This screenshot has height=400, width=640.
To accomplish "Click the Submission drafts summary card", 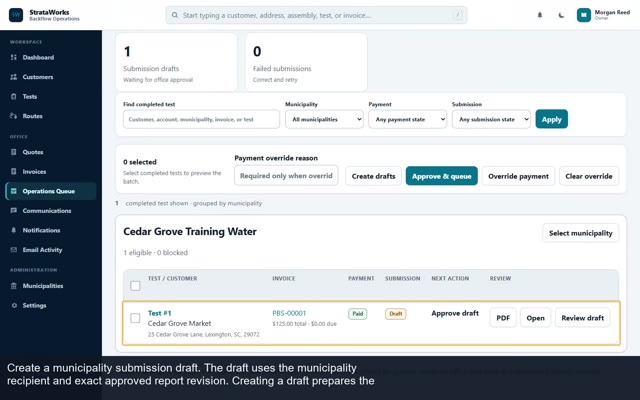I will pos(176,62).
